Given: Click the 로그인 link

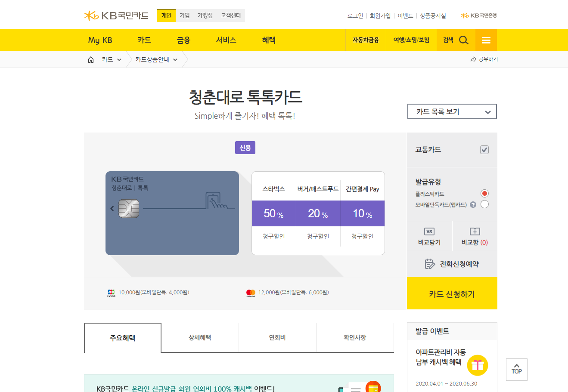Looking at the screenshot, I should coord(355,15).
